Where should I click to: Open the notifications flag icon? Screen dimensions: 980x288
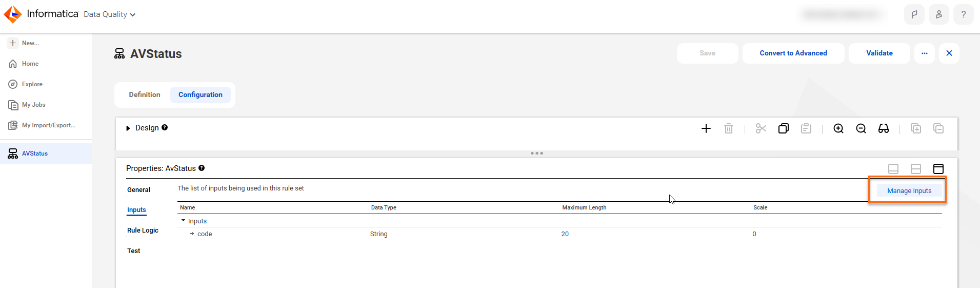914,14
